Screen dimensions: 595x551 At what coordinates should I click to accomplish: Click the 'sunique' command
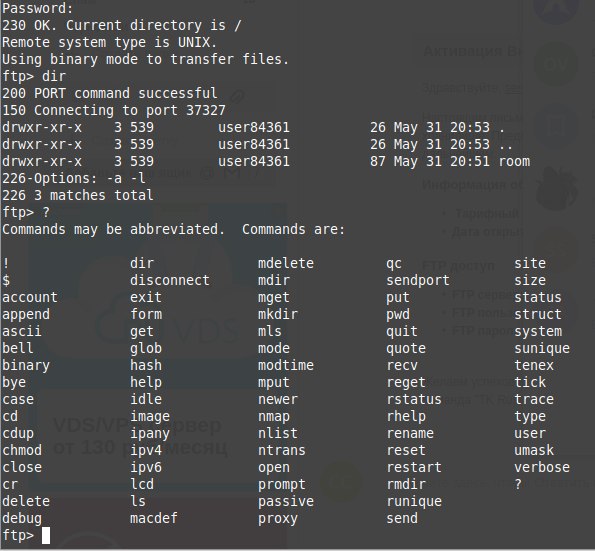pos(542,348)
